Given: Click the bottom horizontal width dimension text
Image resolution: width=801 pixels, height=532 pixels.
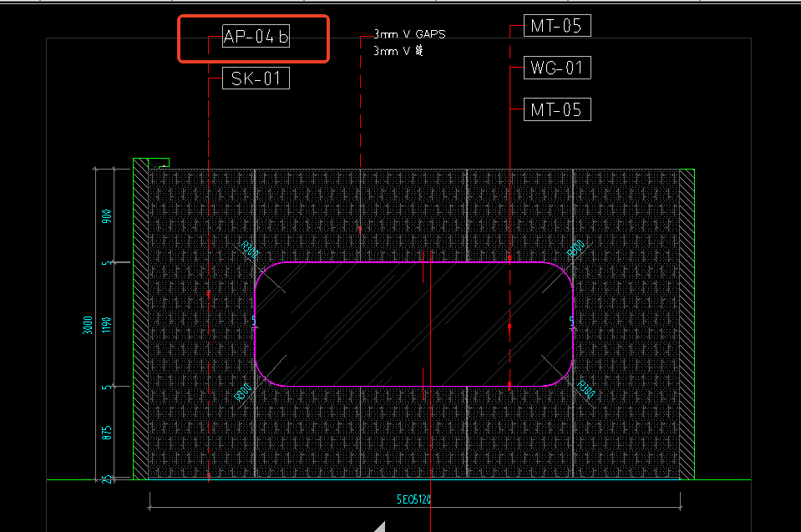Looking at the screenshot, I should coord(413,499).
